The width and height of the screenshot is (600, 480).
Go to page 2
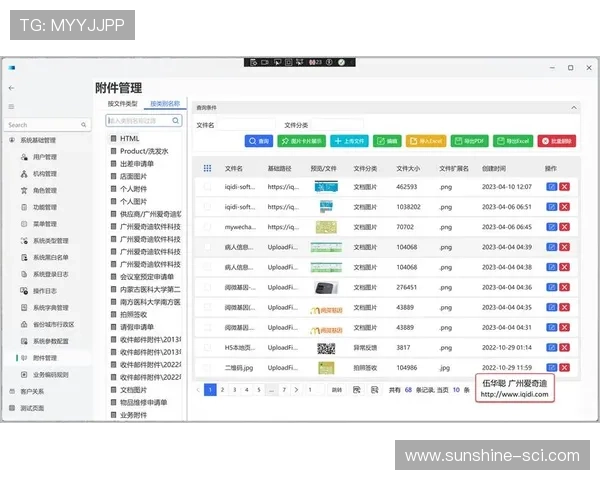click(222, 390)
